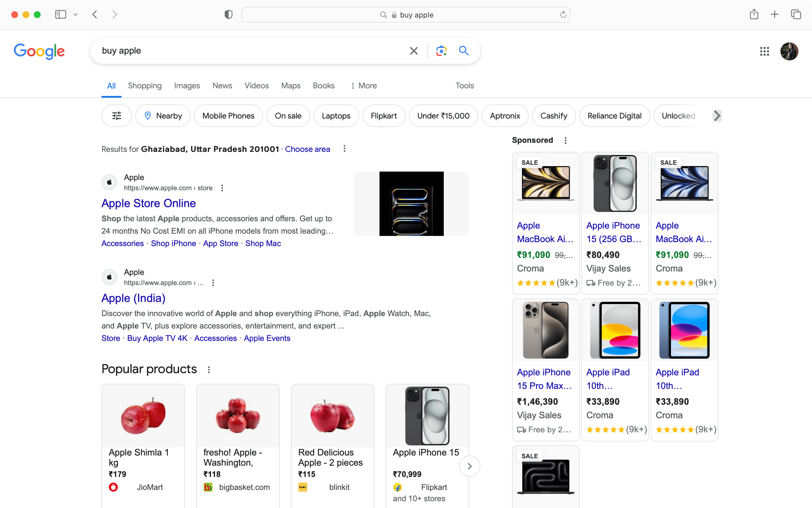The height and width of the screenshot is (508, 812).
Task: Toggle the Safari sidebar
Action: tap(61, 14)
